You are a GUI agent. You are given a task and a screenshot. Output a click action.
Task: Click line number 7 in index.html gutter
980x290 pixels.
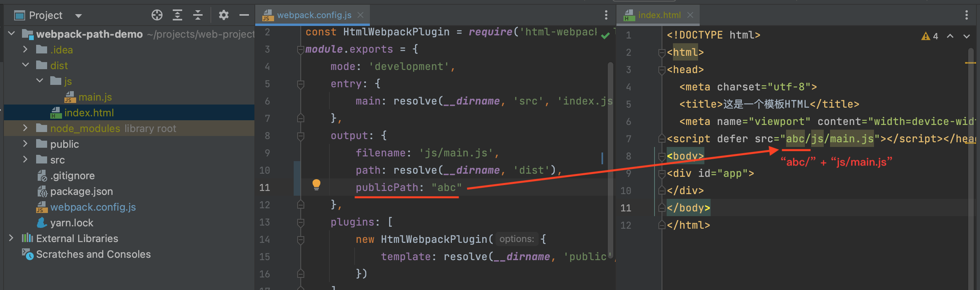(629, 139)
